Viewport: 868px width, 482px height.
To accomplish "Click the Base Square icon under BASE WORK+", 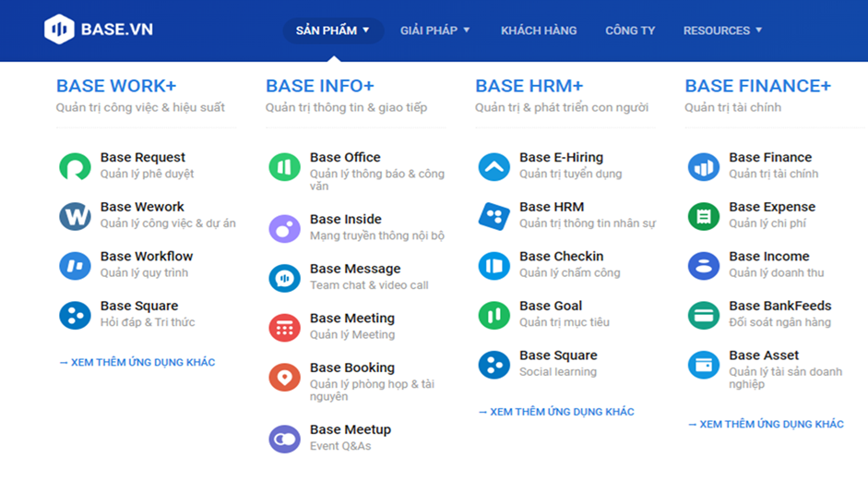I will [76, 315].
